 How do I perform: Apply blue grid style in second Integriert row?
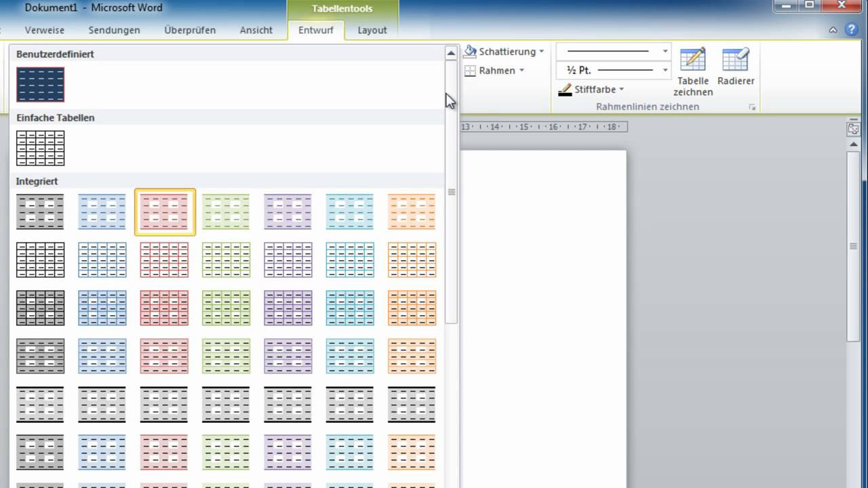[102, 260]
